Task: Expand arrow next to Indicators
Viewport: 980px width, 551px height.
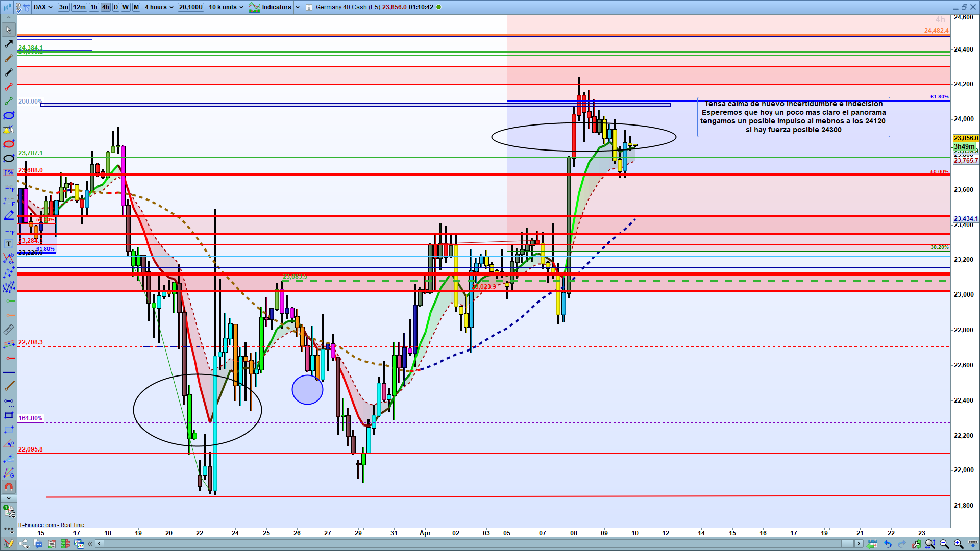Action: click(x=298, y=7)
